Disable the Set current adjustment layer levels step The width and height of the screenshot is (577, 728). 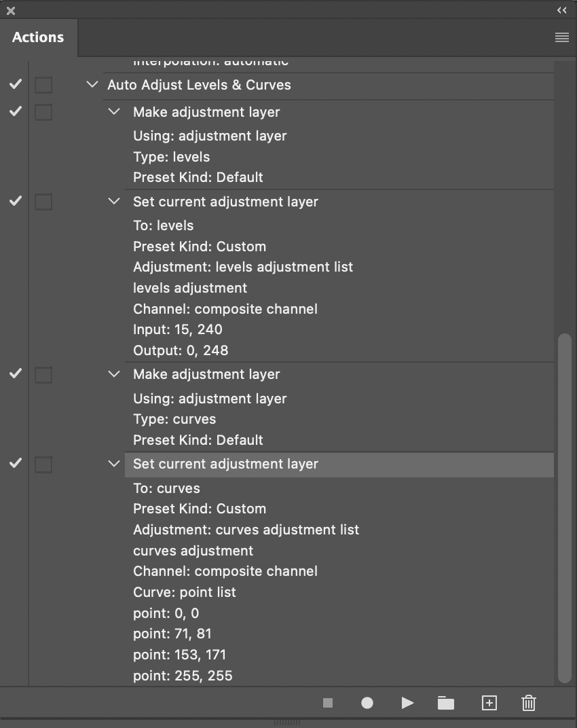15,201
